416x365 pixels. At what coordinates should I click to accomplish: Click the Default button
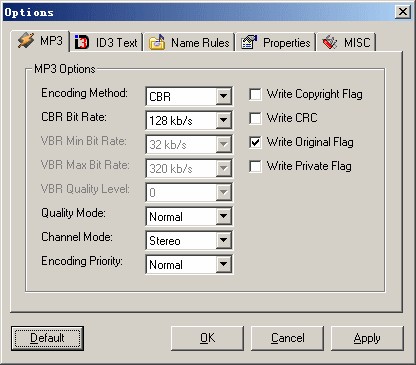pyautogui.click(x=47, y=338)
